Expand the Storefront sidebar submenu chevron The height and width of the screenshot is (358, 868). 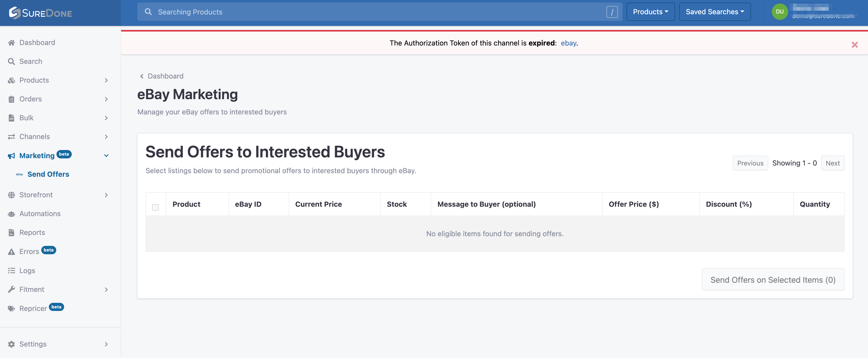pyautogui.click(x=106, y=195)
